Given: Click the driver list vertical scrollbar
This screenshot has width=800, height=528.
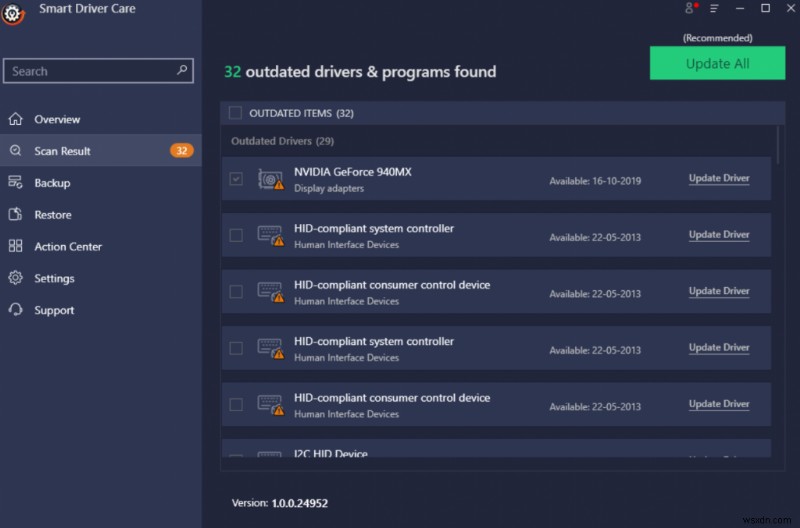Looking at the screenshot, I should click(778, 145).
